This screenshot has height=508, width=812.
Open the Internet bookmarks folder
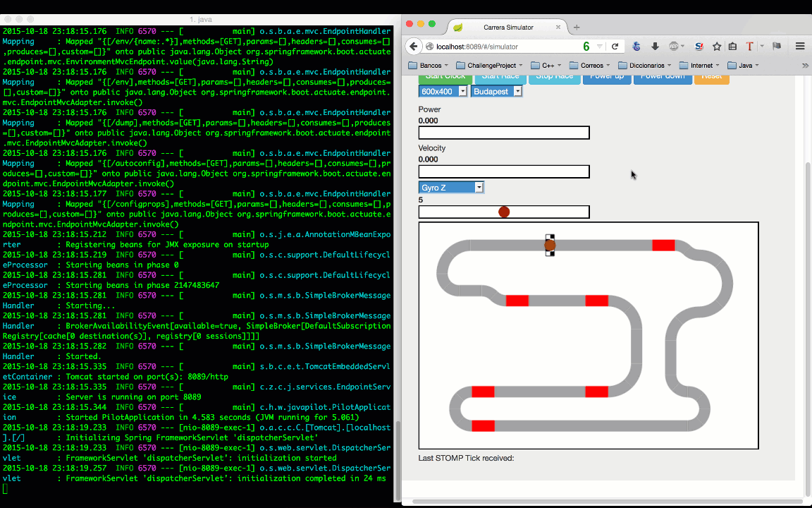(x=699, y=66)
